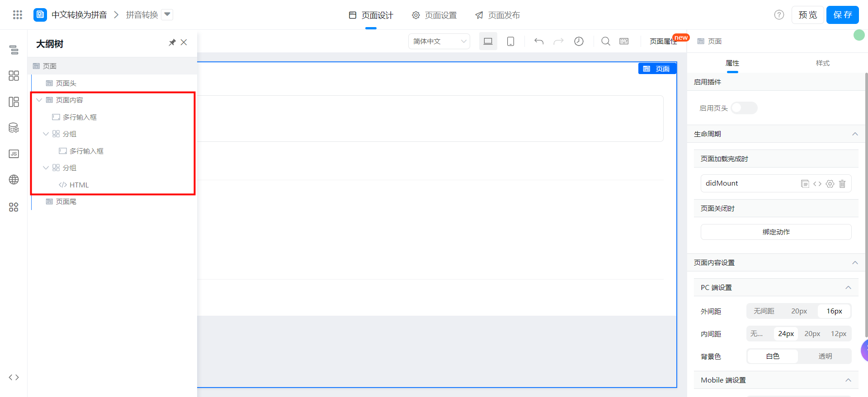This screenshot has height=397, width=868.
Task: Delete the didMount action via trash icon
Action: click(842, 184)
